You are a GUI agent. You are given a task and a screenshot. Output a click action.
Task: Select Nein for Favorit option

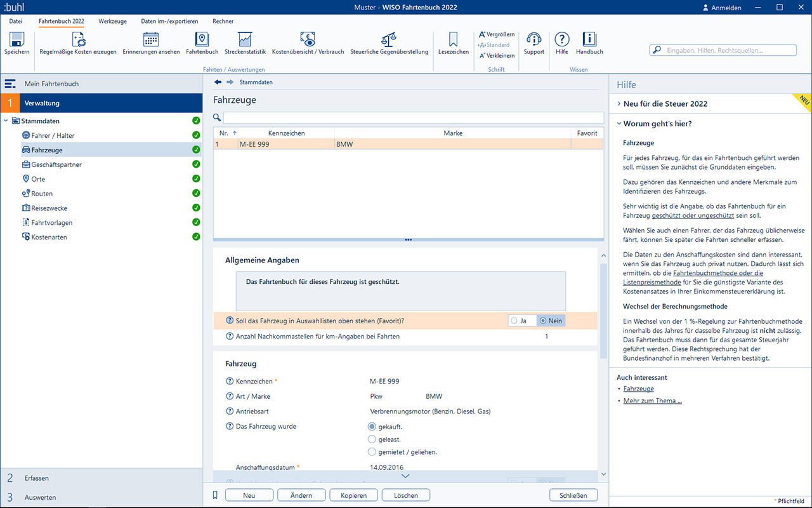click(x=551, y=321)
